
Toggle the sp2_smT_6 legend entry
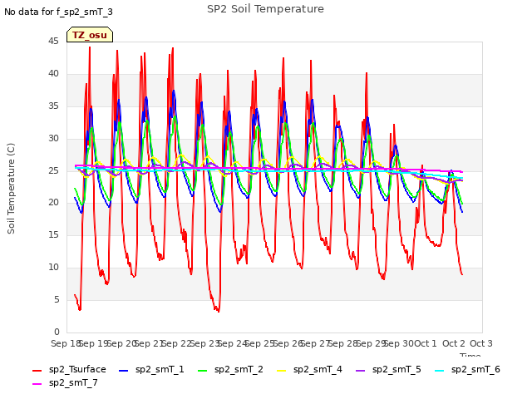click(x=467, y=369)
